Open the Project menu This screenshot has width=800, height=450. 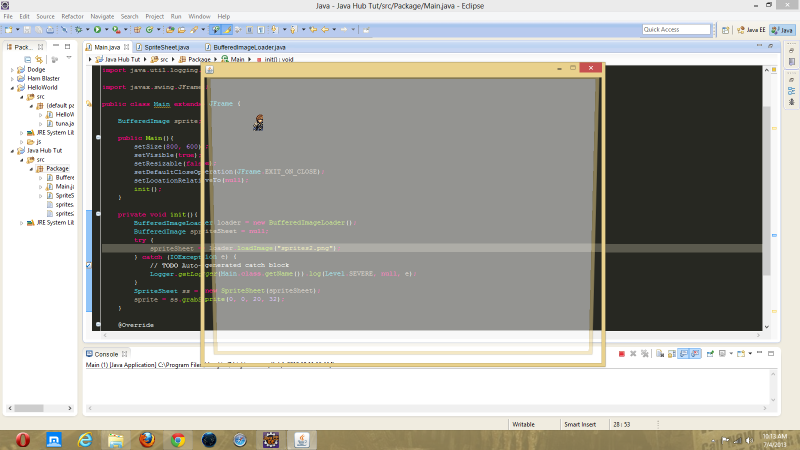click(x=155, y=16)
